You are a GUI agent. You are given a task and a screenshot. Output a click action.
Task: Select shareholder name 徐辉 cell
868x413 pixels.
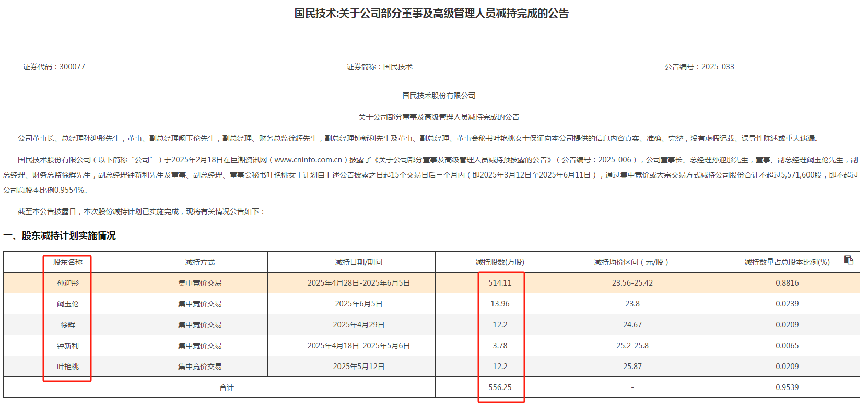(68, 325)
